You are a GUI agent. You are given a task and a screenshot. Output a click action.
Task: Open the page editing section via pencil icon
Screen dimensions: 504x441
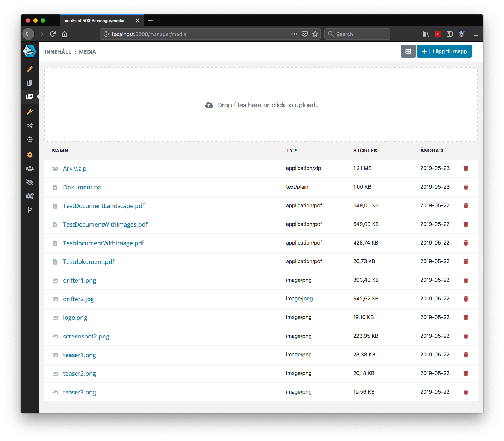point(30,69)
